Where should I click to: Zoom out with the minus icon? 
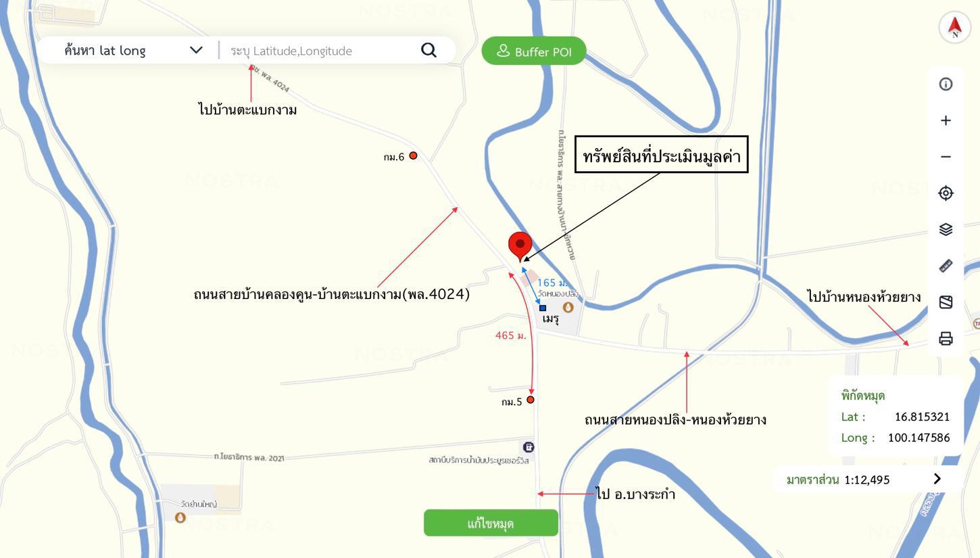(x=946, y=157)
